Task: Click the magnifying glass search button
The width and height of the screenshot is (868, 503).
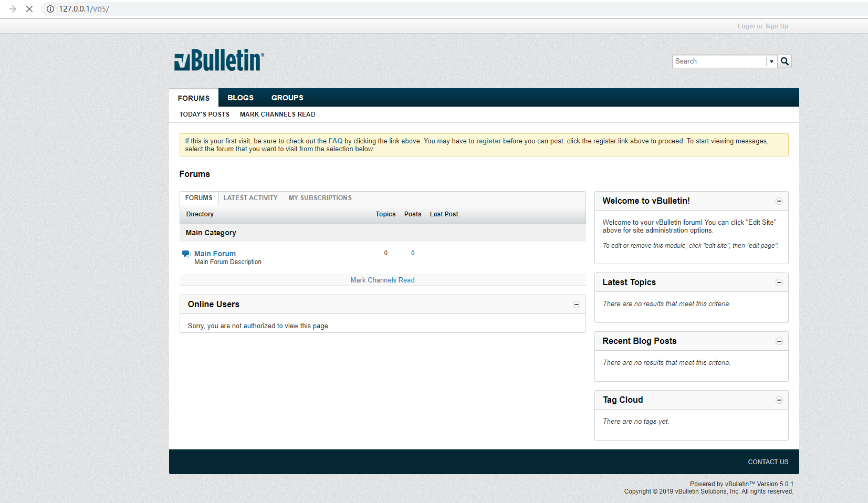Action: point(785,61)
